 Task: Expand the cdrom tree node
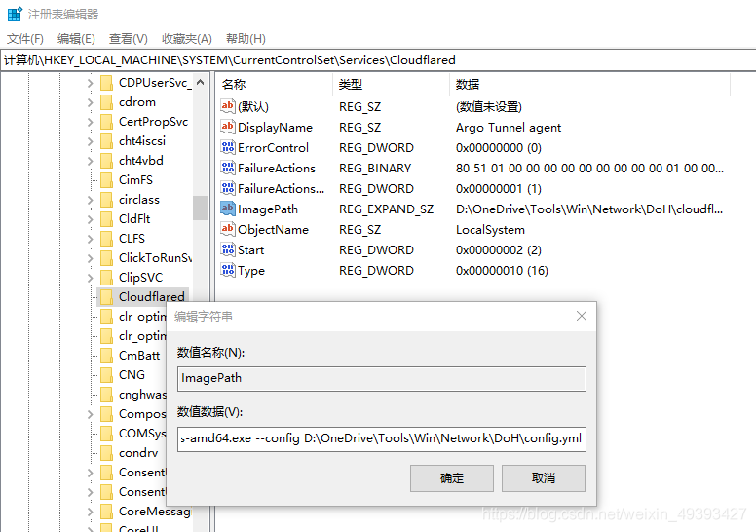91,102
